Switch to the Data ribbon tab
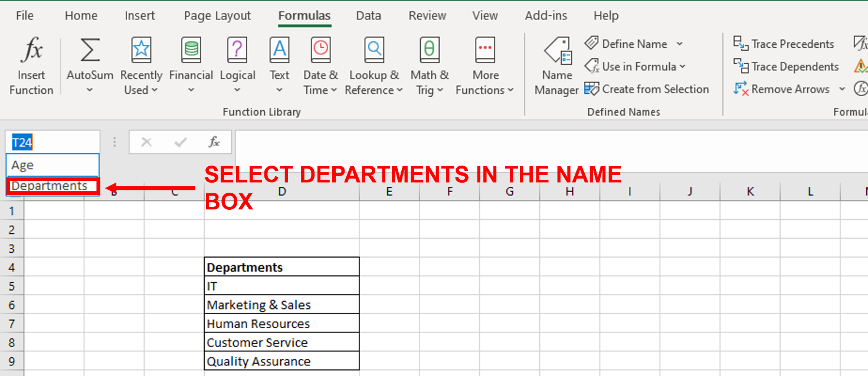Viewport: 868px width, 376px height. (368, 16)
